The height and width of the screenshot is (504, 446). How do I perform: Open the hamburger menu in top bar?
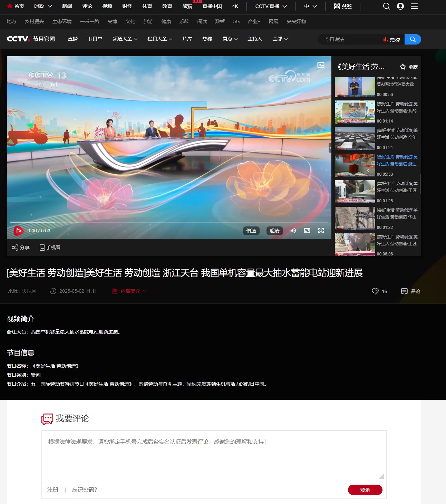pos(414,6)
